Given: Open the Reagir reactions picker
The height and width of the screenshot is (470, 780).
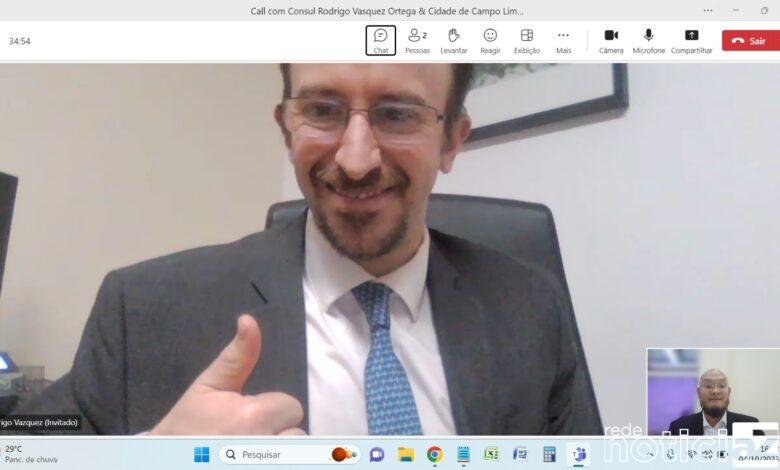Looking at the screenshot, I should click(490, 40).
